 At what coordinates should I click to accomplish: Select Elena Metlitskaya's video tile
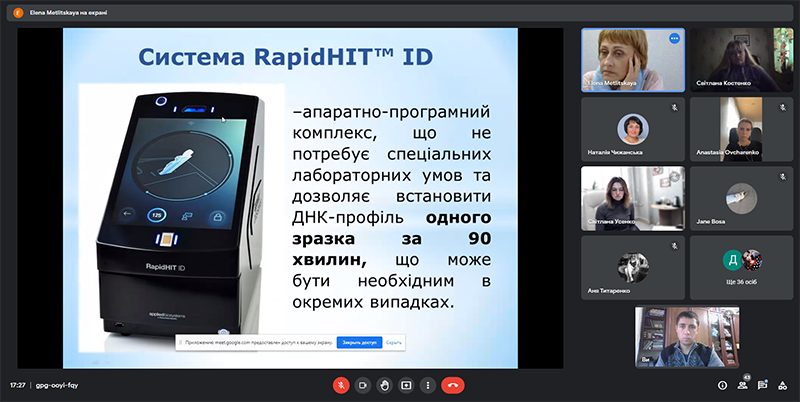[633, 60]
